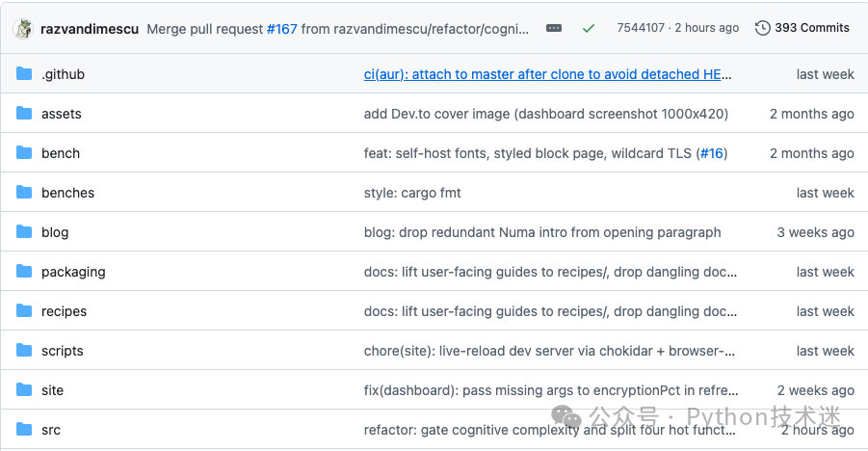Viewport: 868px width, 451px height.
Task: Open the 'style: cargo fmt' commit message
Action: coord(412,193)
